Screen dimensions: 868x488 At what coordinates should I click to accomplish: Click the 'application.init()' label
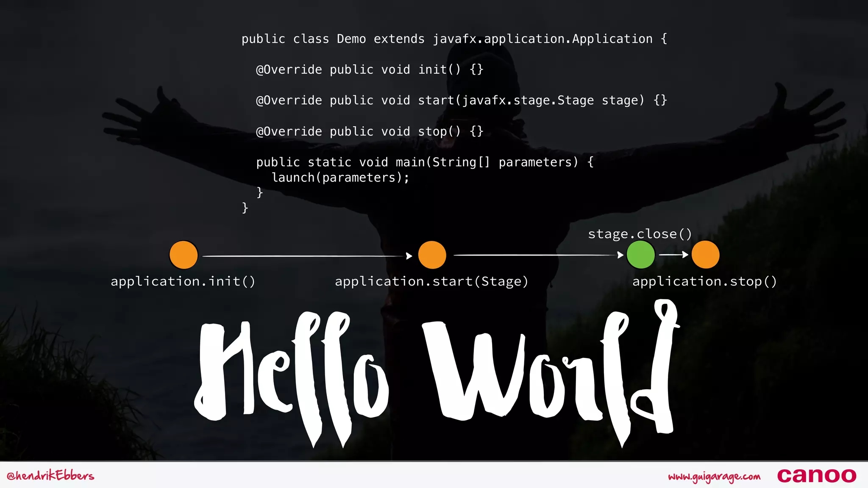pyautogui.click(x=183, y=282)
